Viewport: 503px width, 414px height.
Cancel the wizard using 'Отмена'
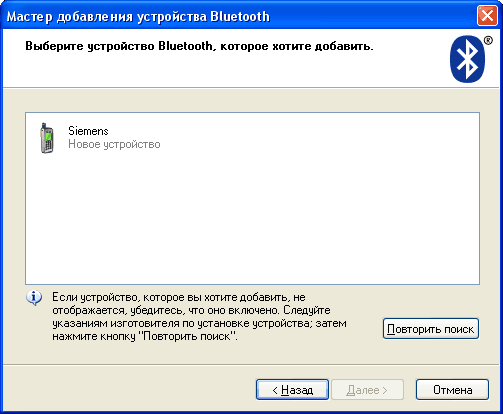coord(452,390)
